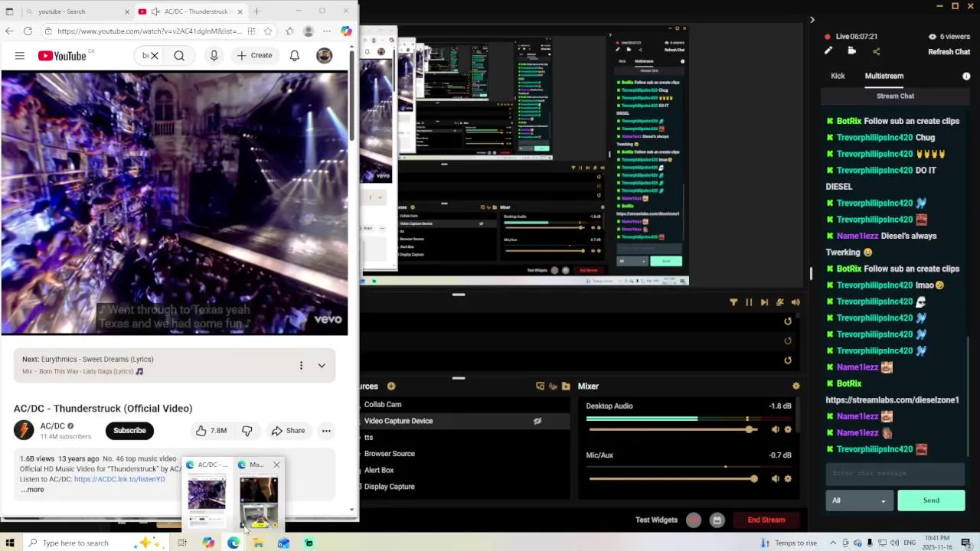Share the Thunderstruck video
Screen dimensions: 980x551
pyautogui.click(x=288, y=430)
